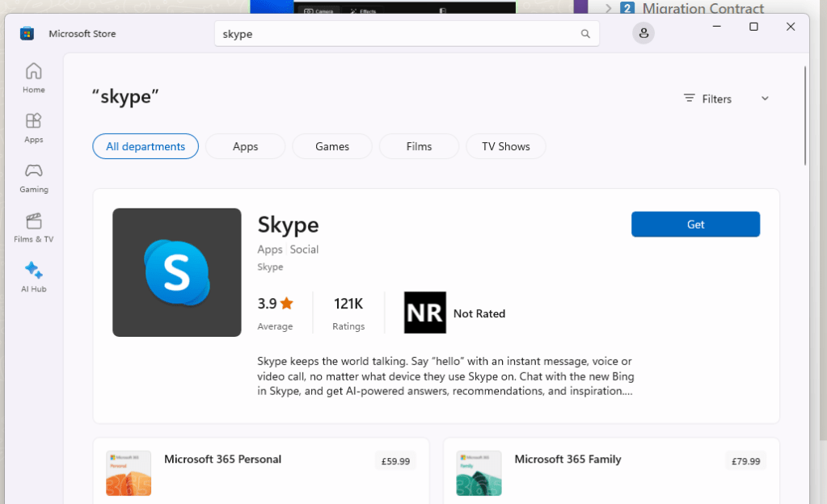Click the store vertical scrollbar
This screenshot has height=504, width=827.
(805, 115)
